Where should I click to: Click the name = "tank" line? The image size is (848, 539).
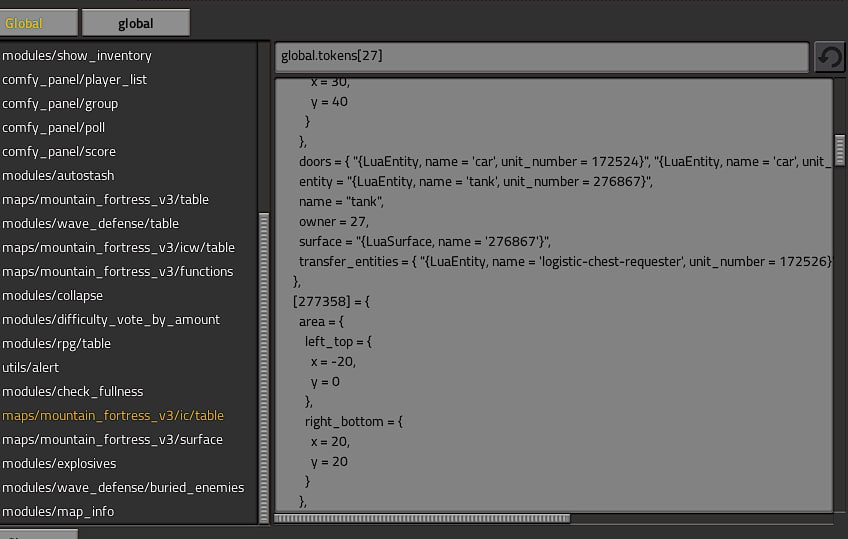[341, 202]
